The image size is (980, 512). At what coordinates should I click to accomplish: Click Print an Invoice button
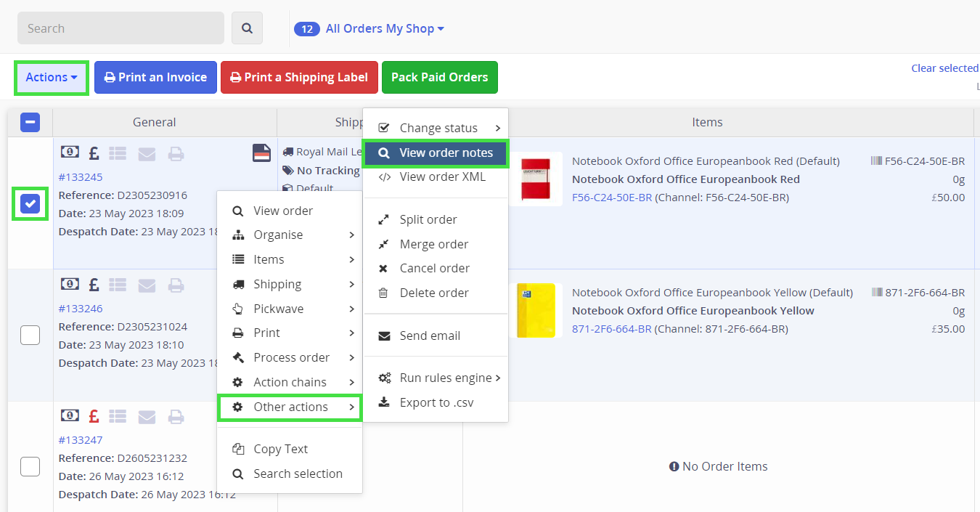[155, 77]
